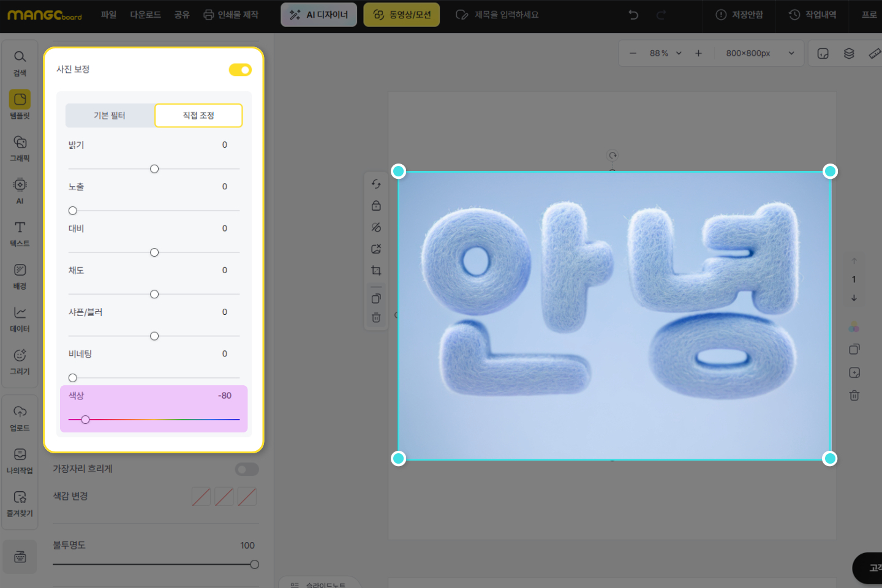Open the 데이터 chart panel
The image size is (882, 588).
click(20, 318)
